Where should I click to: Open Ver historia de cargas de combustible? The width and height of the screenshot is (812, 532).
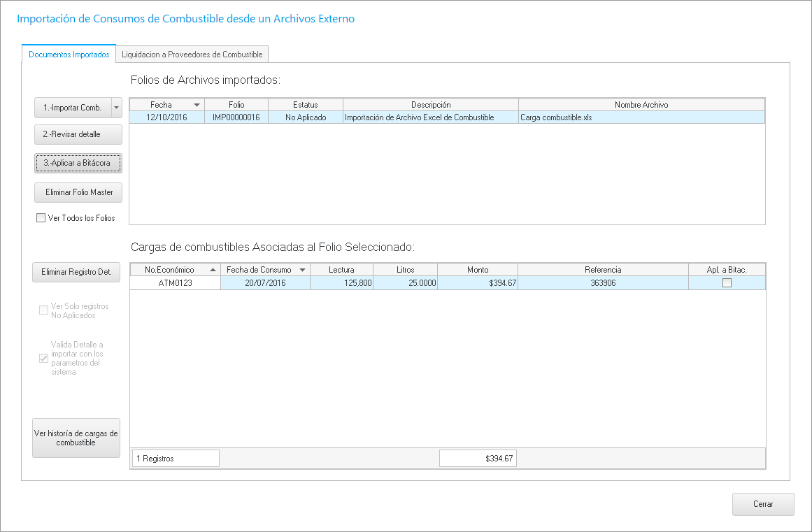point(76,438)
